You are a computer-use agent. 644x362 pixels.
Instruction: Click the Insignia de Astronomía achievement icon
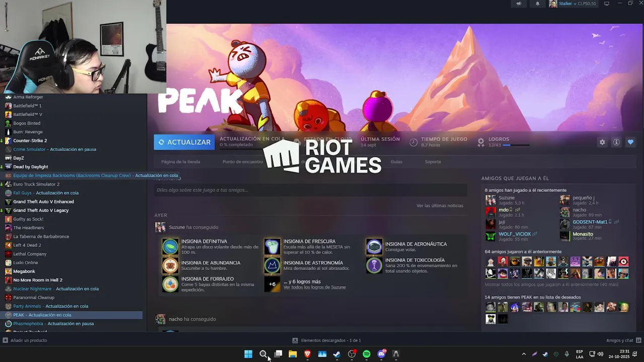[x=272, y=265]
